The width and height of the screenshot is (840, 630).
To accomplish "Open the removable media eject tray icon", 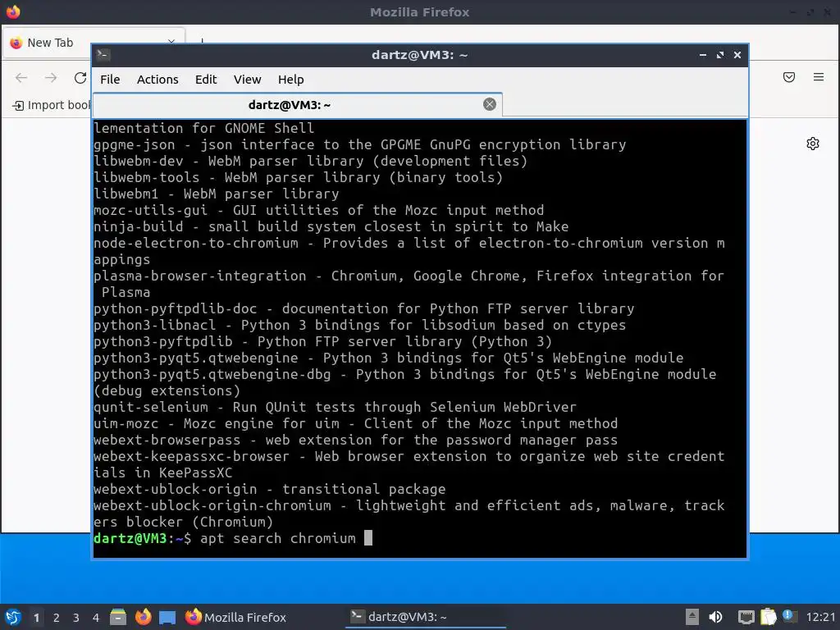I will pos(692,617).
